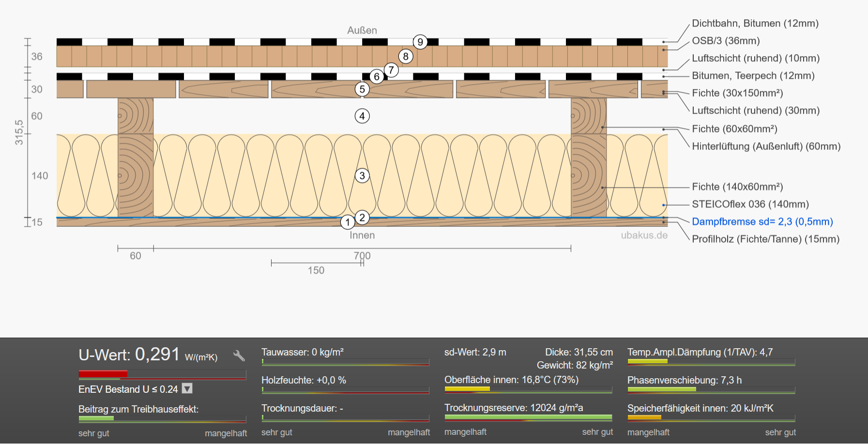The width and height of the screenshot is (868, 444).
Task: Click the ubakus.de watermark link
Action: pos(644,235)
